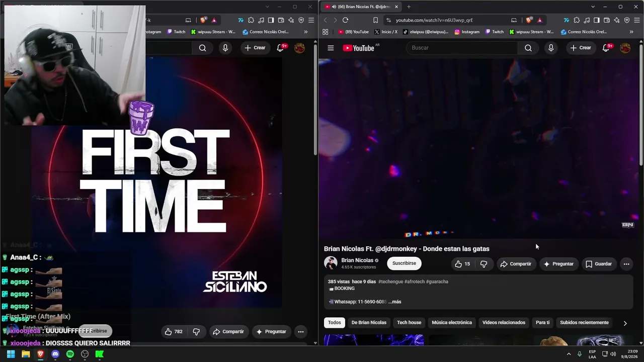Image resolution: width=644 pixels, height=362 pixels.
Task: Open account avatar menu in right YouTube window
Action: [625, 48]
